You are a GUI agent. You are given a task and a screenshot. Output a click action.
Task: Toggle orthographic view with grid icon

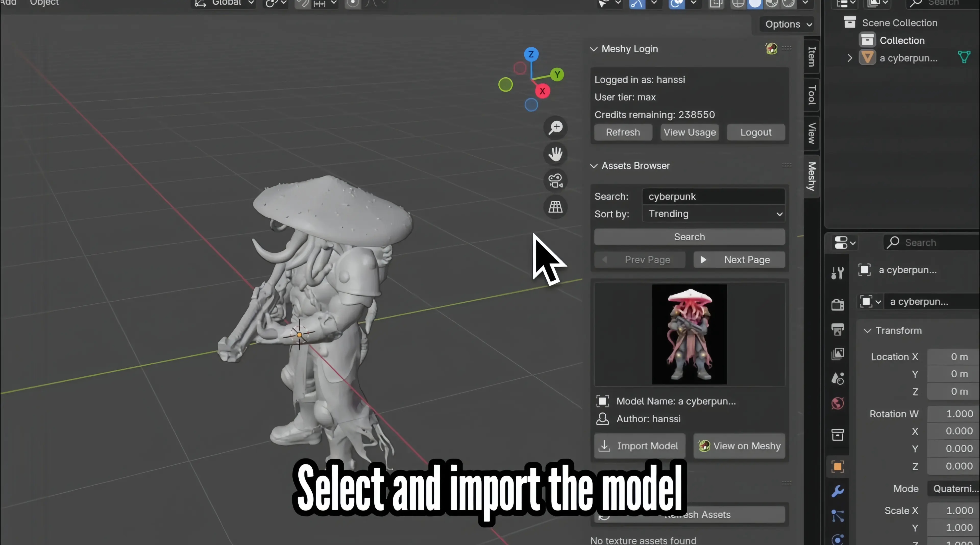point(555,207)
